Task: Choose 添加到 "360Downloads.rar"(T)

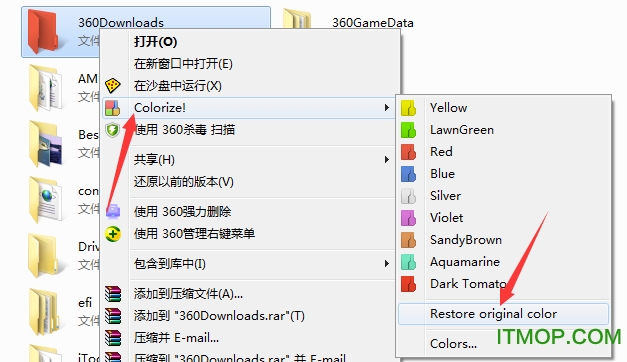Action: 219,316
